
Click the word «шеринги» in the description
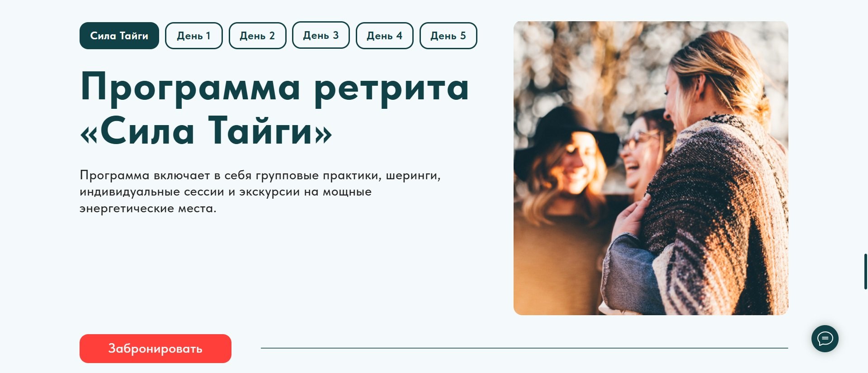click(413, 176)
